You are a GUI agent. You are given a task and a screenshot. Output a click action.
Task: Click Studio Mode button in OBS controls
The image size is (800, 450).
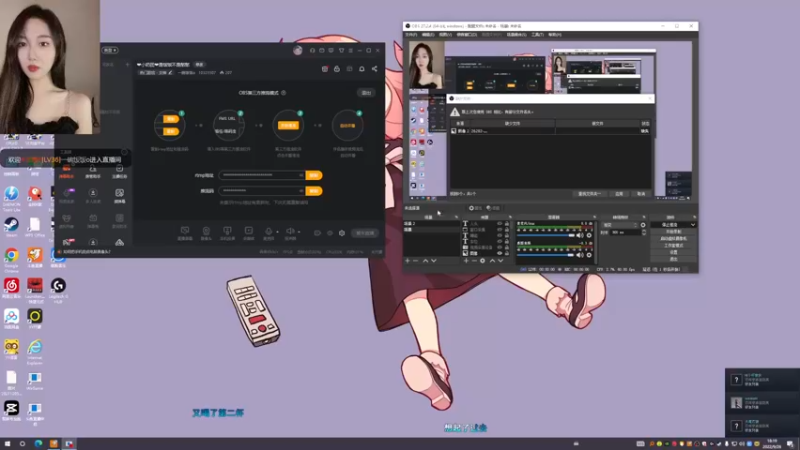coord(673,245)
